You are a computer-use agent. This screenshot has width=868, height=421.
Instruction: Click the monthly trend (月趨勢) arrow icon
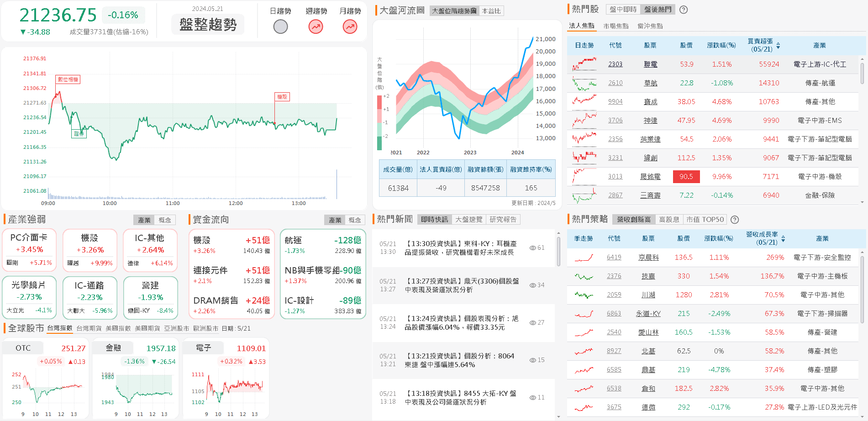click(x=350, y=27)
